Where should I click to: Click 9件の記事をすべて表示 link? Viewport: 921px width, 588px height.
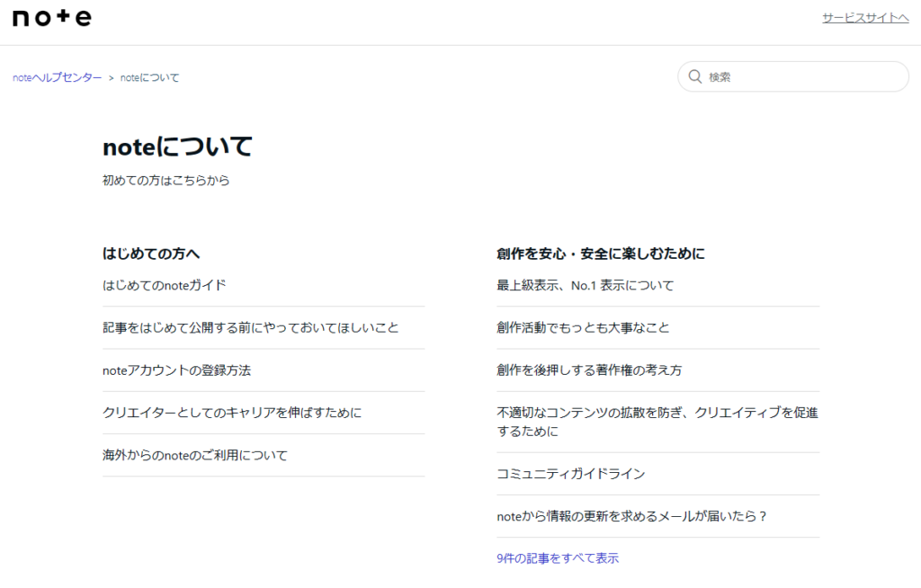click(558, 558)
